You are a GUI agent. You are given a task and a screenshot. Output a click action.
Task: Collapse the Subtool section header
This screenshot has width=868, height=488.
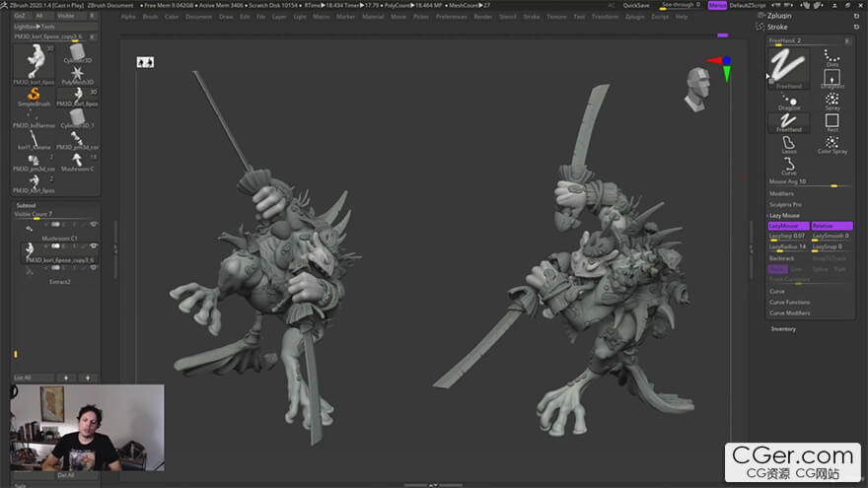click(x=26, y=205)
